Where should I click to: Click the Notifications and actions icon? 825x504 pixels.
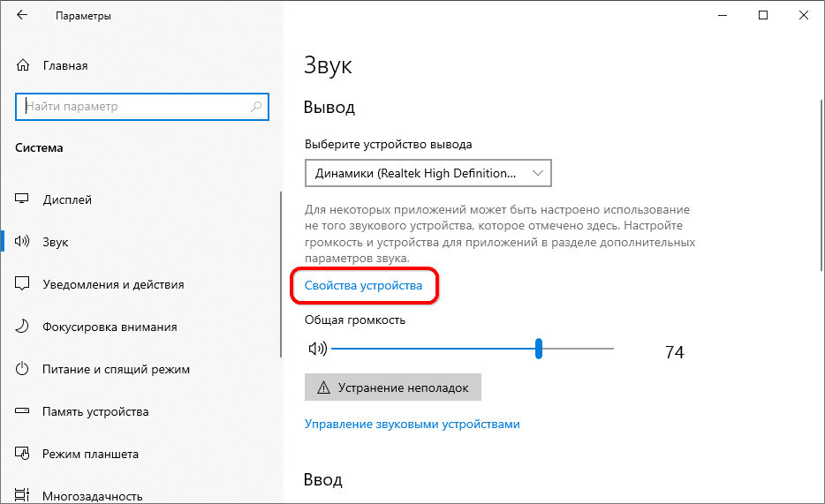pyautogui.click(x=23, y=284)
